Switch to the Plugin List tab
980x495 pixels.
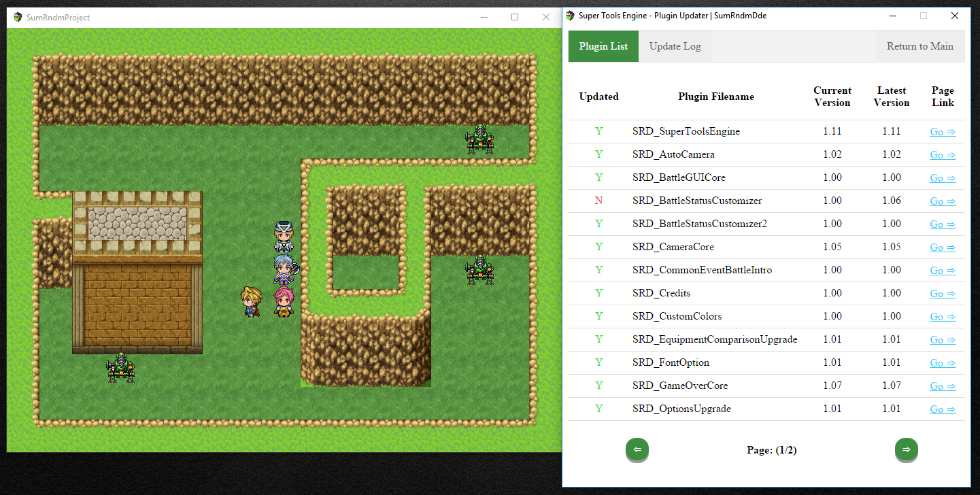tap(603, 46)
